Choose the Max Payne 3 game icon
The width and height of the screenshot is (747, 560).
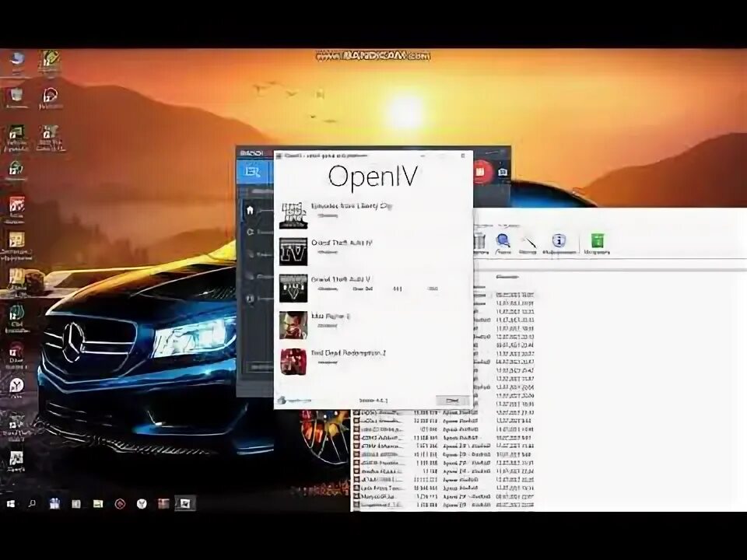293,325
